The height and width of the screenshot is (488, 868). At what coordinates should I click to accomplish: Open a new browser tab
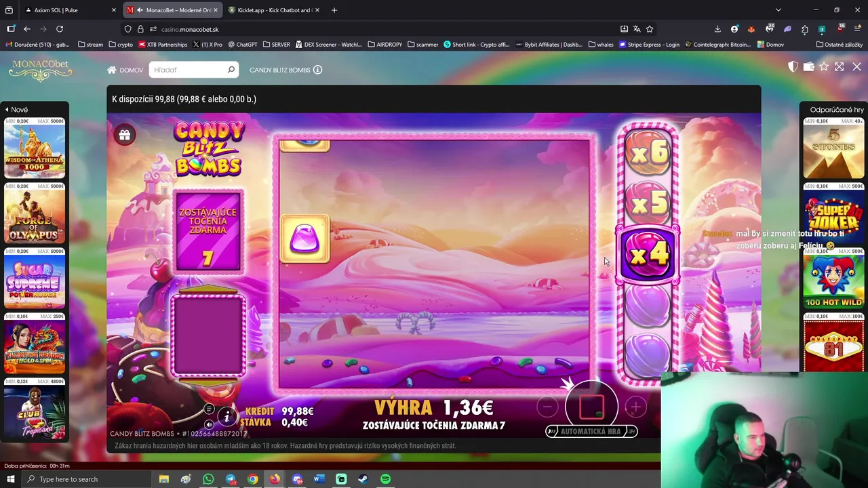334,10
